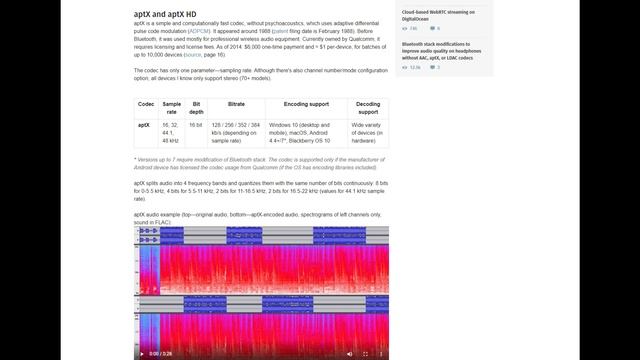
Task: Open the Cloud-based WebRTC streaming on DigitalOcean article
Action: (438, 16)
